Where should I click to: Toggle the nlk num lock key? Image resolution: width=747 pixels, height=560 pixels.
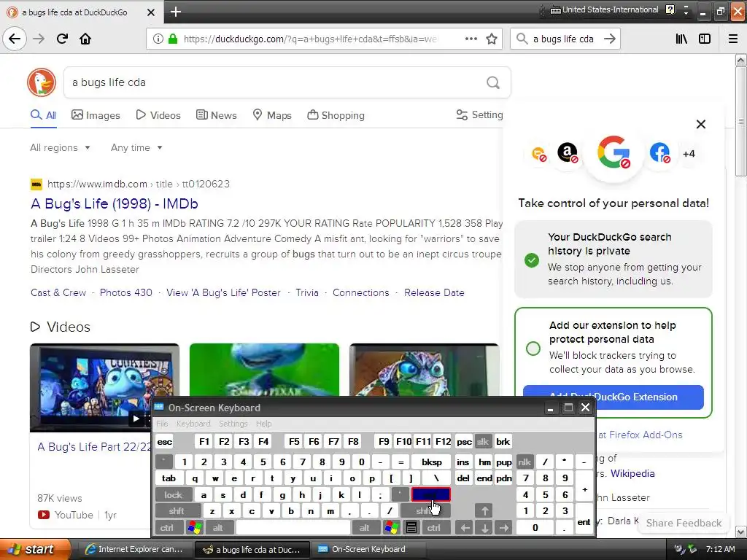[525, 462]
